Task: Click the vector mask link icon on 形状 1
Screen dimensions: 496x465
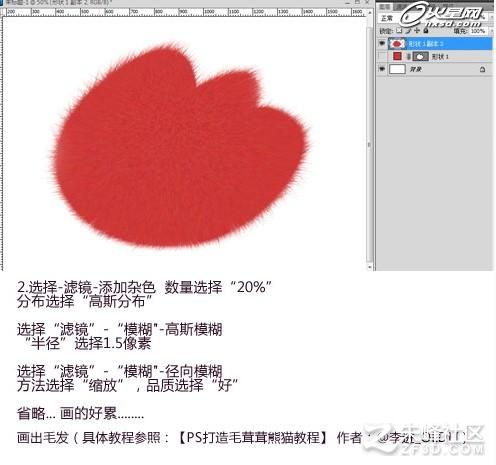Action: pyautogui.click(x=408, y=57)
